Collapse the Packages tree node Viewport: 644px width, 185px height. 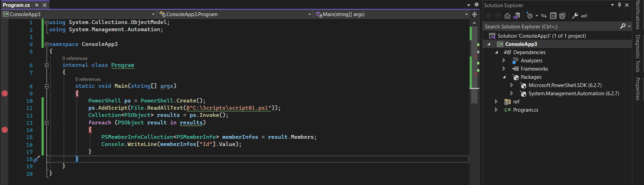(504, 77)
